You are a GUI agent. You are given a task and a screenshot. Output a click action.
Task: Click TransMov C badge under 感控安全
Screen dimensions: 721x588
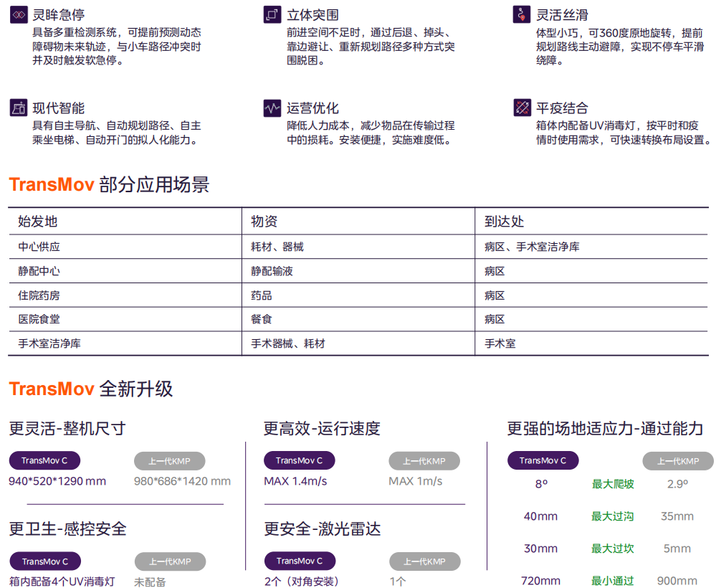point(45,561)
